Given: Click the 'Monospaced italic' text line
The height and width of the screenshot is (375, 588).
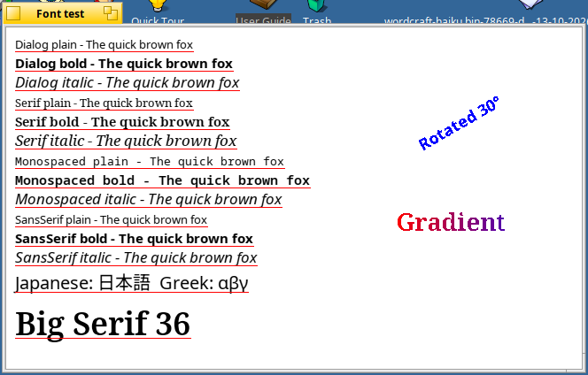Looking at the screenshot, I should [x=149, y=200].
